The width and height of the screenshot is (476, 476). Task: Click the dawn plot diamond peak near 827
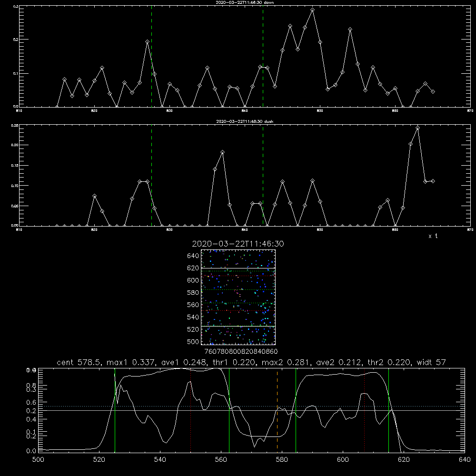(x=147, y=41)
